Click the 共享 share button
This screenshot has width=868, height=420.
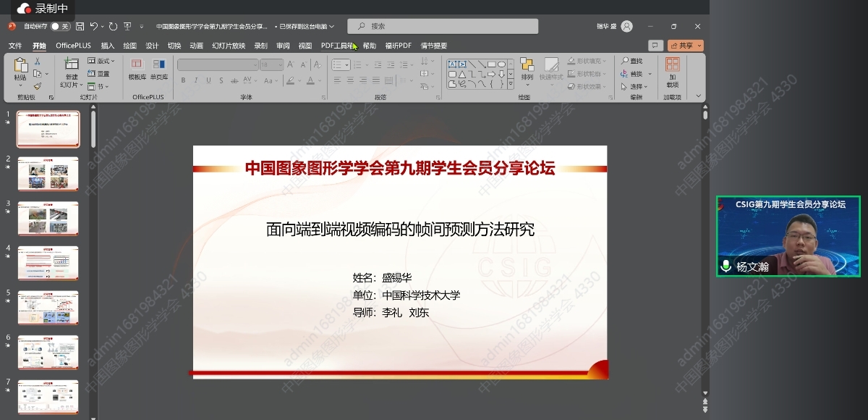point(685,46)
